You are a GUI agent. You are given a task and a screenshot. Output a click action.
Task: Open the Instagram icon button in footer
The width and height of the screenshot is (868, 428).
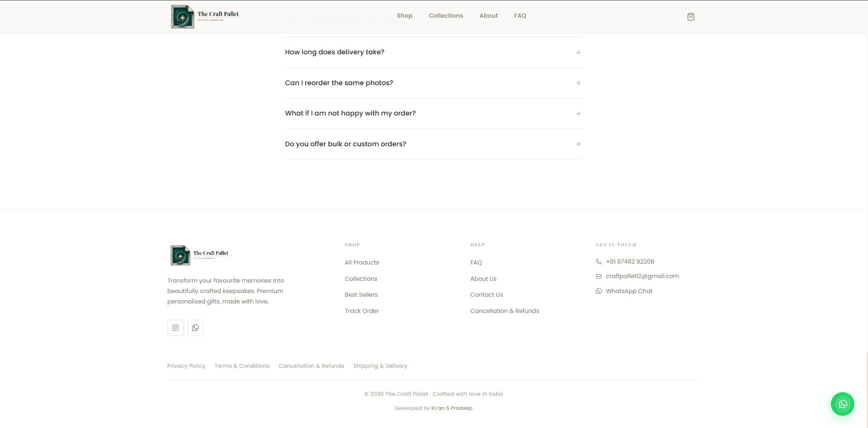176,328
